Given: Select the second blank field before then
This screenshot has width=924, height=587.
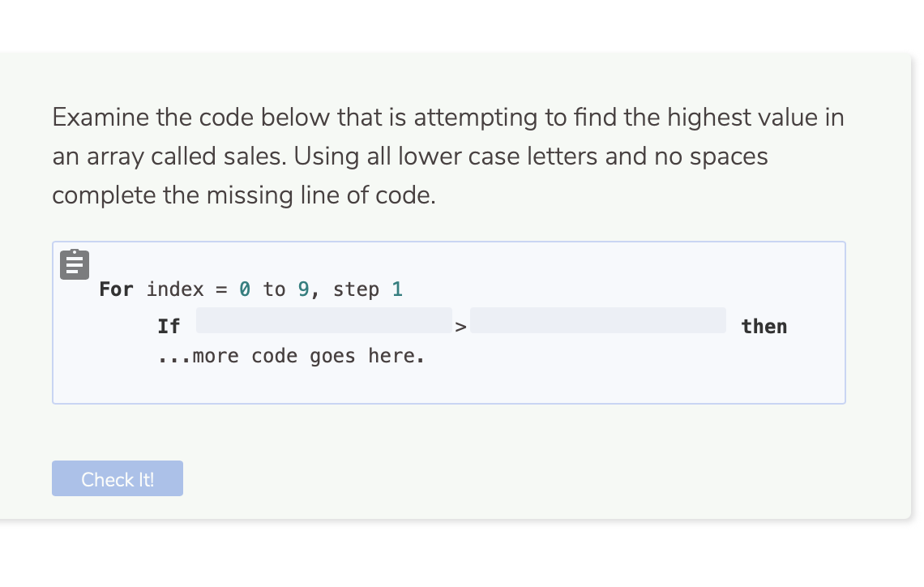Looking at the screenshot, I should point(597,320).
